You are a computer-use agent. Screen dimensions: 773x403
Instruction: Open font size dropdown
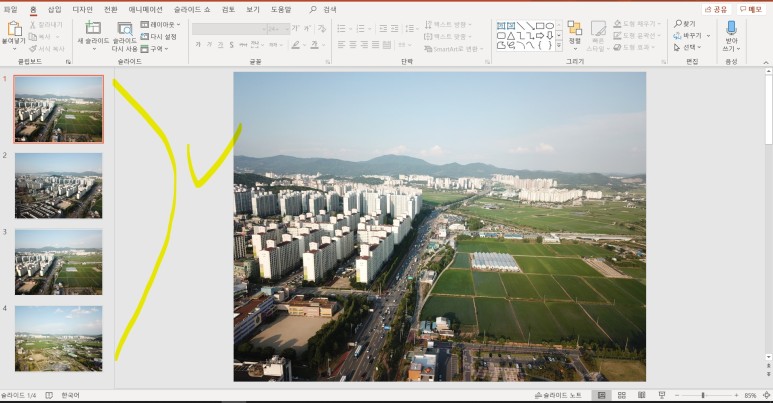pyautogui.click(x=286, y=29)
